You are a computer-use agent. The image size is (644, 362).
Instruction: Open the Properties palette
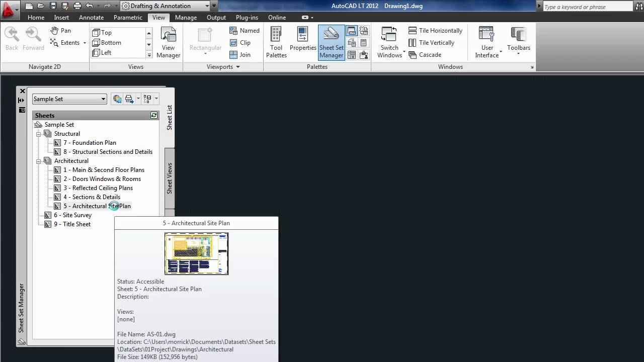pos(303,39)
